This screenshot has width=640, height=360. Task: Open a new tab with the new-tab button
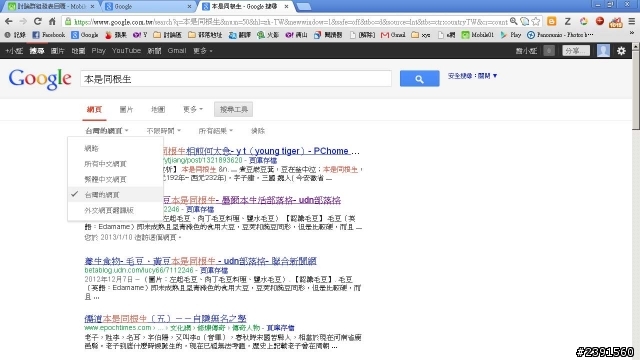(303, 7)
